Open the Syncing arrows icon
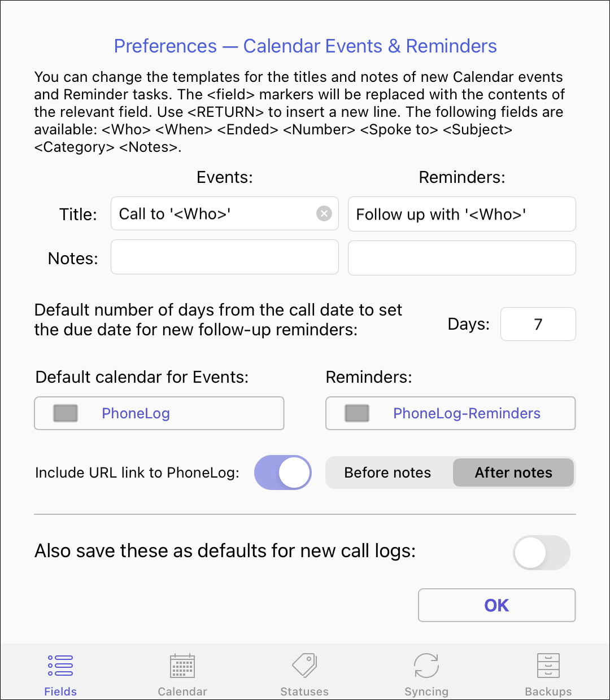 (426, 666)
